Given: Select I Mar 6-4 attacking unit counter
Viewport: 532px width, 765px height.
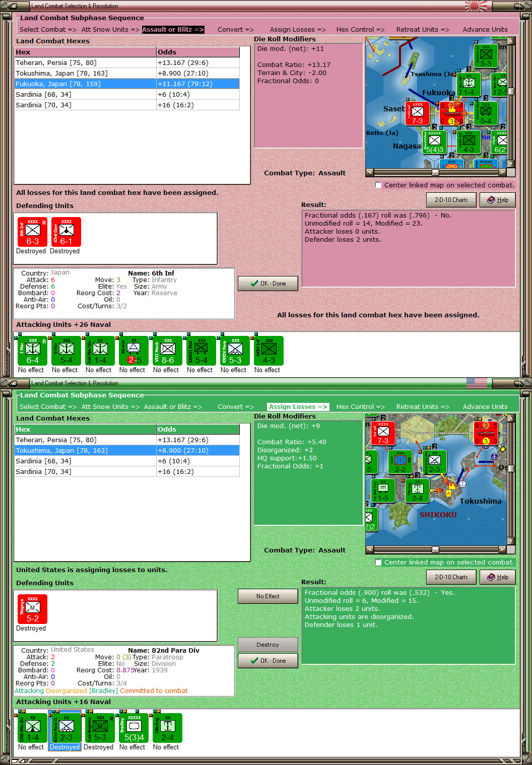Looking at the screenshot, I should coord(32,351).
